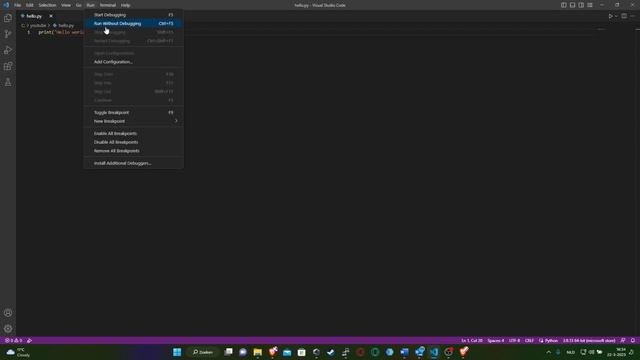
Task: Click the VS Code logo in title bar
Action: tap(6, 5)
